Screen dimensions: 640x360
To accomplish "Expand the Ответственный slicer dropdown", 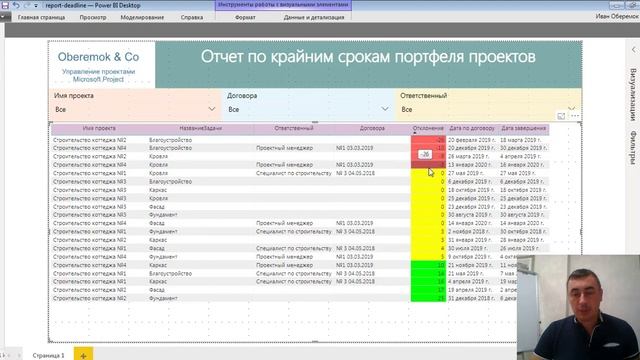I will [571, 109].
